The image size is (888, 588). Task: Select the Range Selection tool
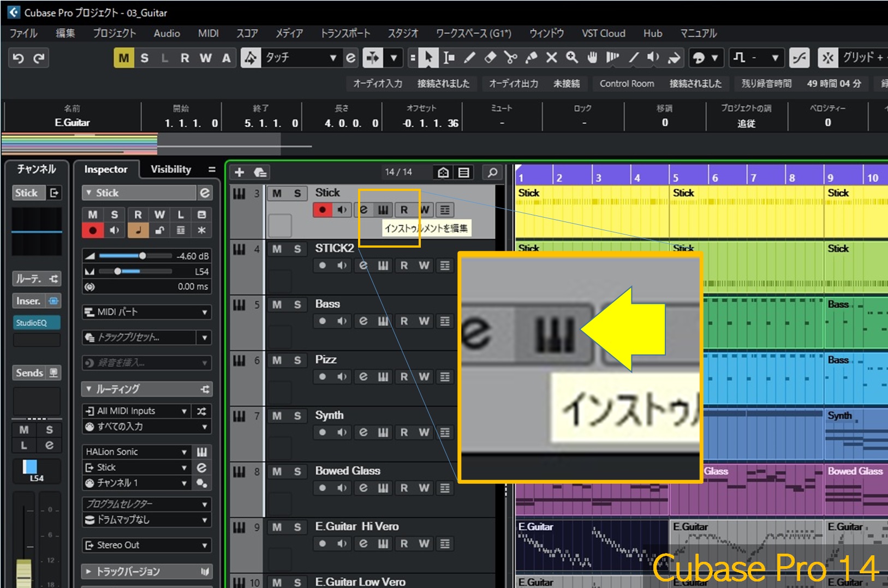(x=449, y=58)
